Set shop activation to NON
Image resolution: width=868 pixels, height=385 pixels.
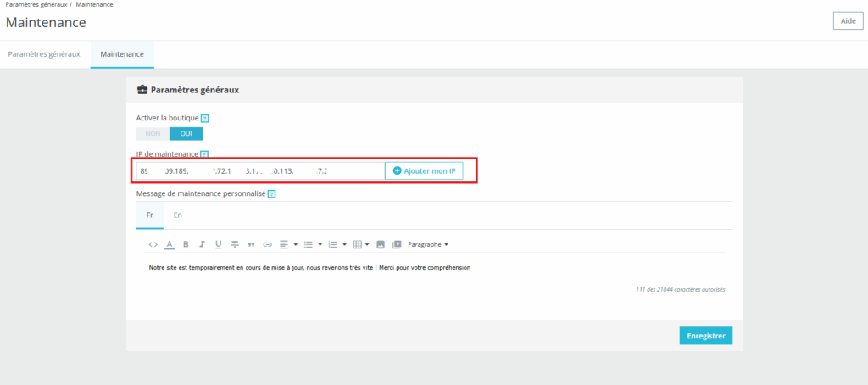[x=153, y=133]
